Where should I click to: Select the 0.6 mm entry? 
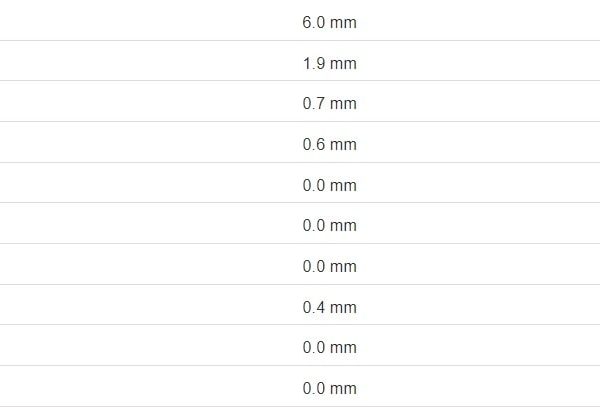(329, 145)
